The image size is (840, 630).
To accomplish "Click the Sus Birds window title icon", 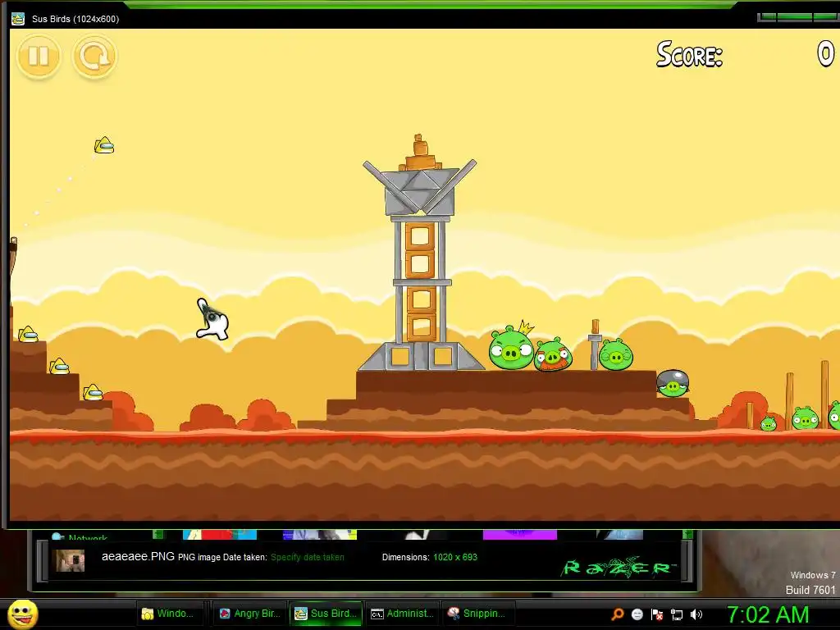I will tap(18, 19).
